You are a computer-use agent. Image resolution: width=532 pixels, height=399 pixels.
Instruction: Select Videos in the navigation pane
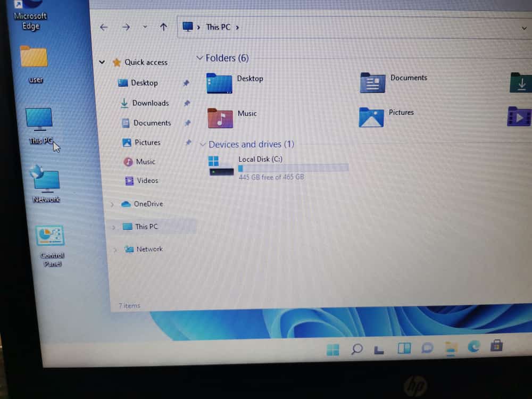click(147, 180)
